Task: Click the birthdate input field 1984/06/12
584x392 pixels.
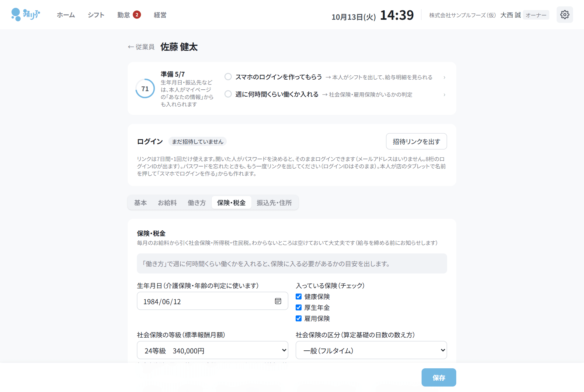Action: [x=213, y=301]
